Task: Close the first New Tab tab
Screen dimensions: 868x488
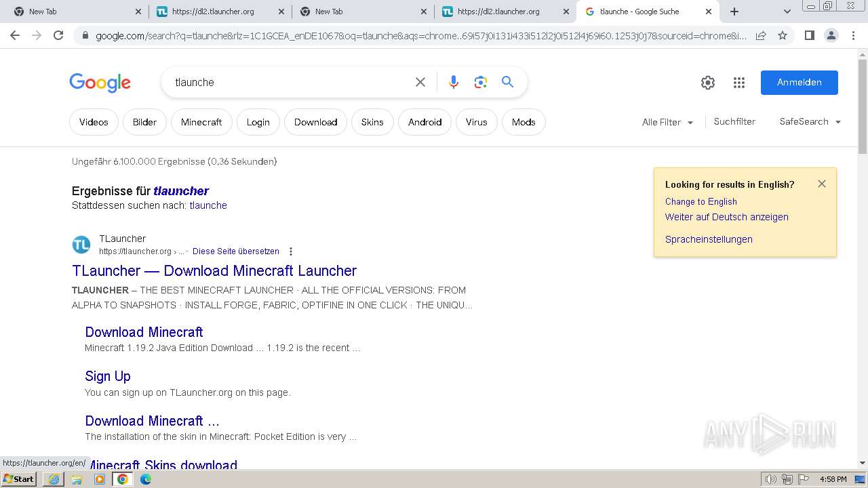Action: pyautogui.click(x=138, y=12)
